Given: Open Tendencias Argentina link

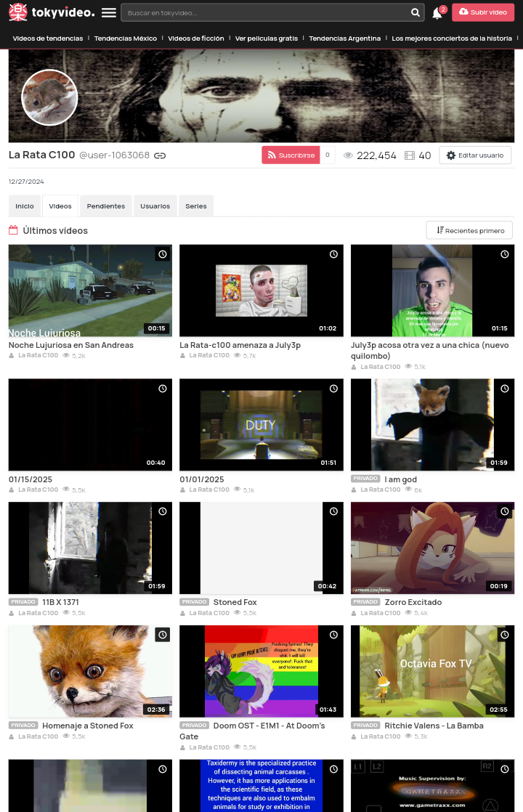Looking at the screenshot, I should click(345, 38).
